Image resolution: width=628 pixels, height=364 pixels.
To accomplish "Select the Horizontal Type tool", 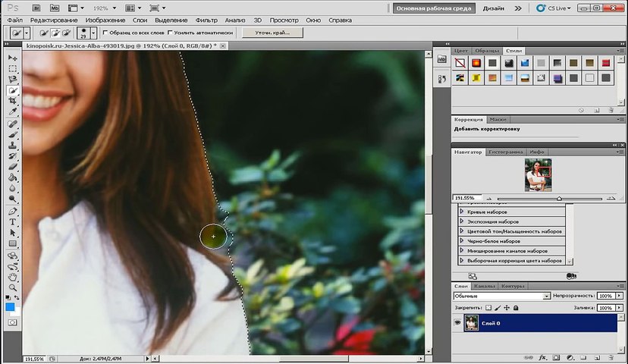I will pyautogui.click(x=13, y=221).
